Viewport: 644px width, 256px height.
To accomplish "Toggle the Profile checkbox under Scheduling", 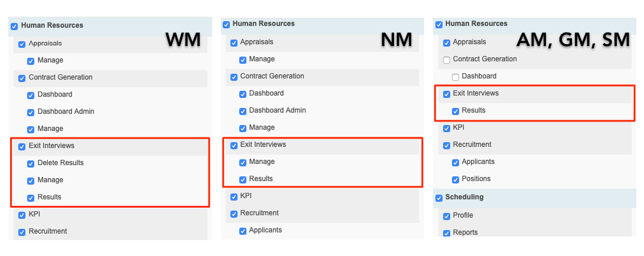I will tap(447, 216).
